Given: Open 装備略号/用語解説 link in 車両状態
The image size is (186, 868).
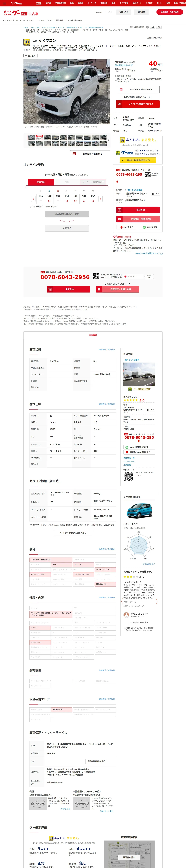Looking at the screenshot, I should point(107,349).
